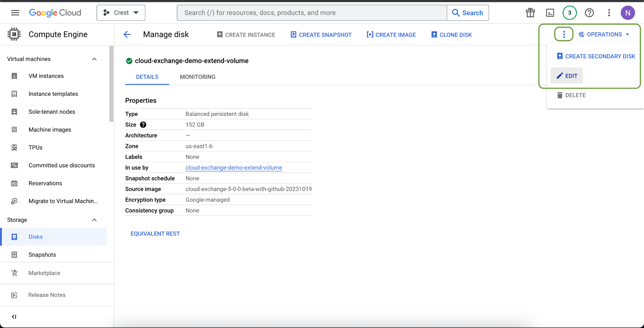Image resolution: width=644 pixels, height=328 pixels.
Task: Open Migrate to Virtual Machines
Action: click(x=63, y=201)
